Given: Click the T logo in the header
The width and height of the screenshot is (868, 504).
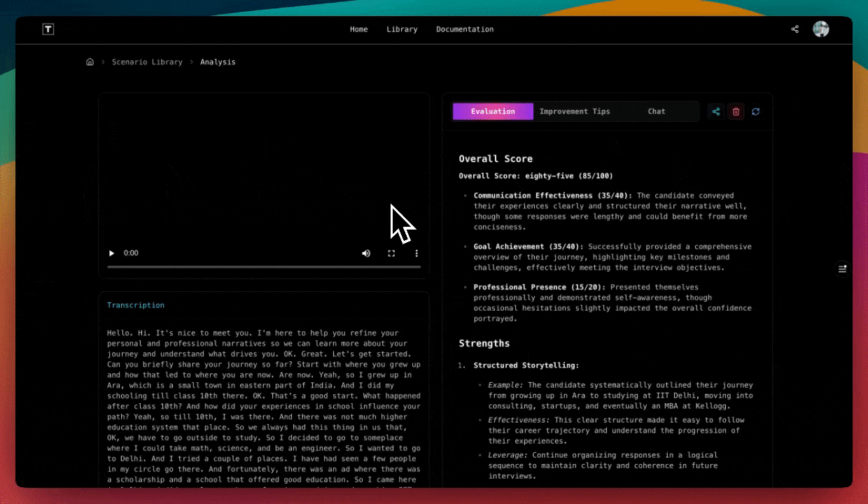Looking at the screenshot, I should [x=48, y=29].
